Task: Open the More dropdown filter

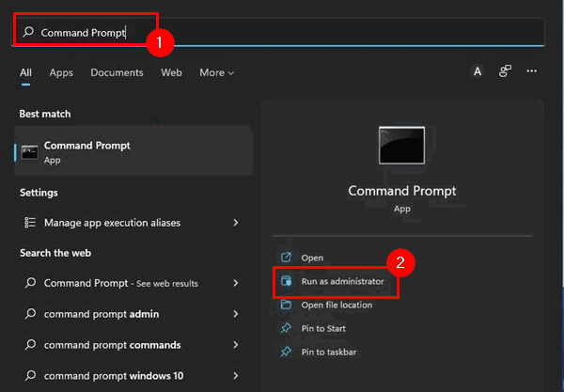Action: pyautogui.click(x=217, y=72)
